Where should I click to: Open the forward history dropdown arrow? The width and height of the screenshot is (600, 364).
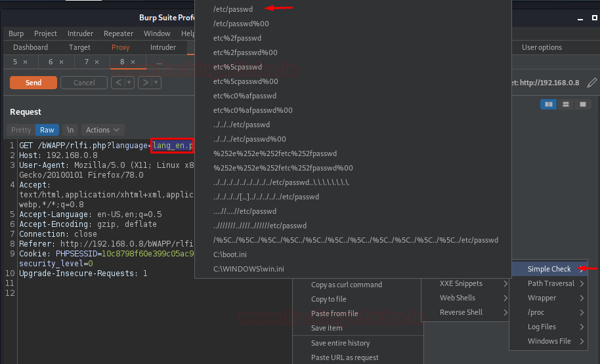(x=156, y=83)
